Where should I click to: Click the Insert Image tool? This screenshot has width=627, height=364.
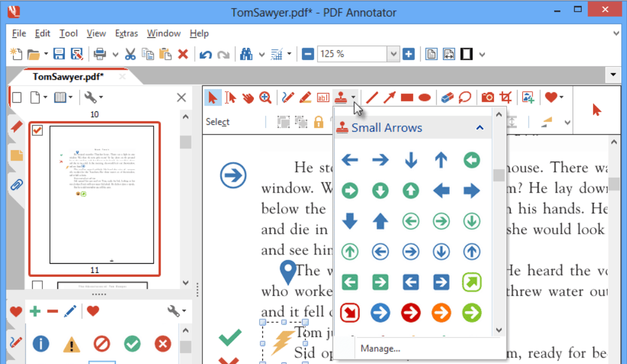tap(528, 97)
